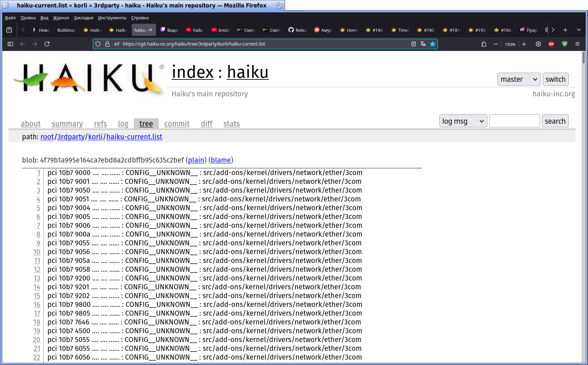
Task: Click the cgit search text field
Action: [515, 121]
